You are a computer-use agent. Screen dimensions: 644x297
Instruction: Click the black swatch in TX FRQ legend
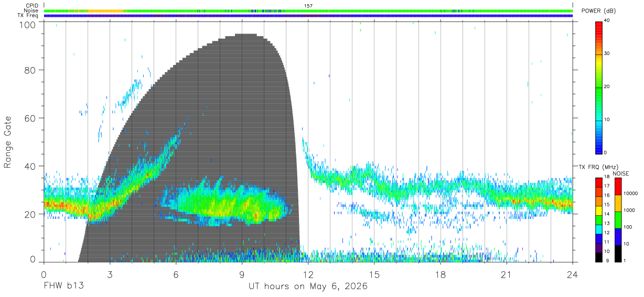tap(599, 257)
